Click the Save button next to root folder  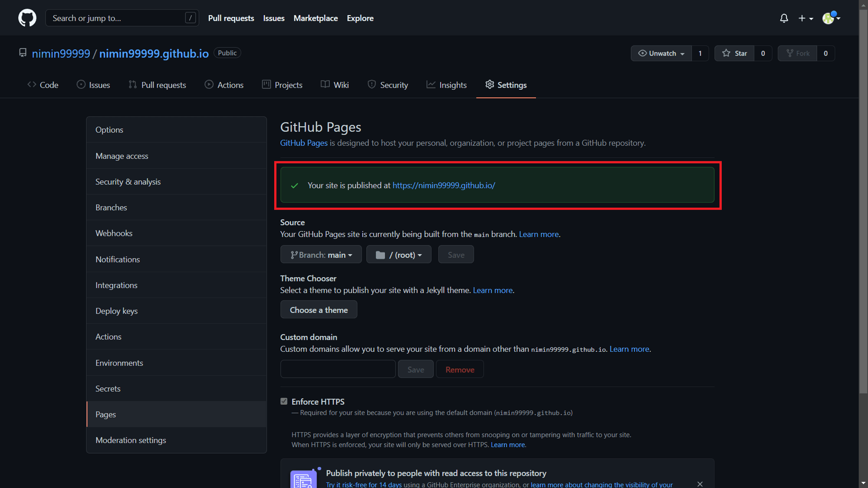456,255
